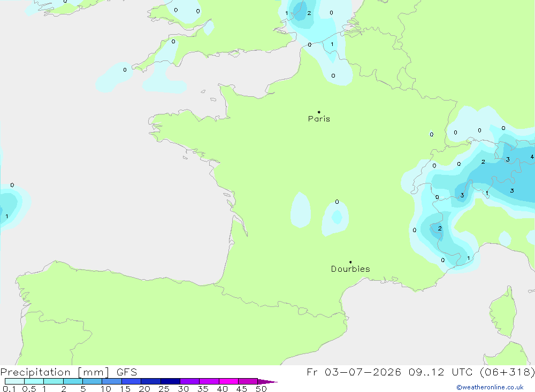This screenshot has height=392, width=535.
Task: Click the '(06+318)' model run text
Action: [507, 372]
